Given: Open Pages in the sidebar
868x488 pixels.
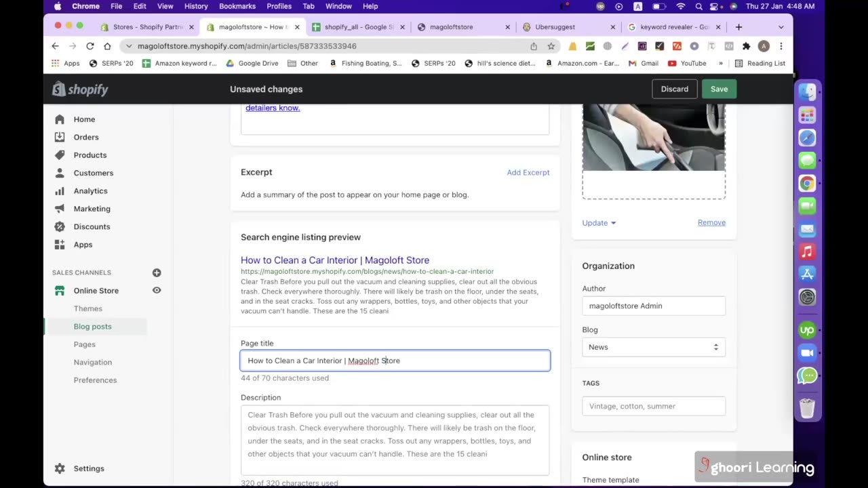Looking at the screenshot, I should tap(85, 344).
